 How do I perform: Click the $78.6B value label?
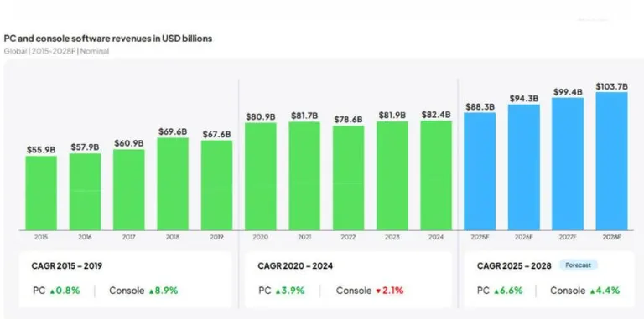coord(349,120)
